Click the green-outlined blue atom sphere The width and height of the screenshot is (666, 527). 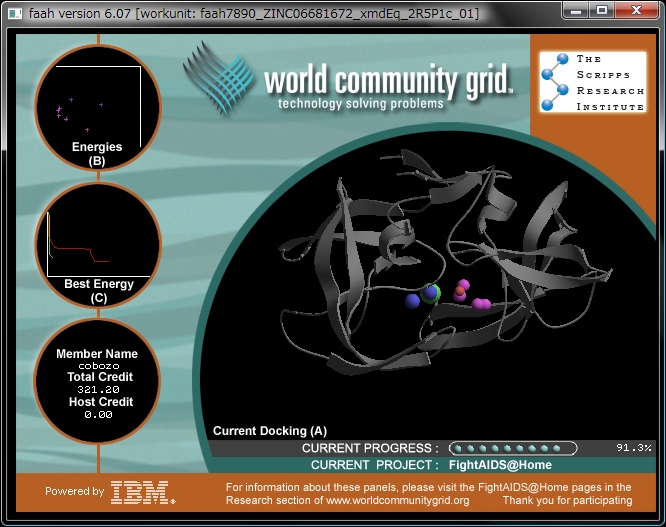[x=430, y=293]
